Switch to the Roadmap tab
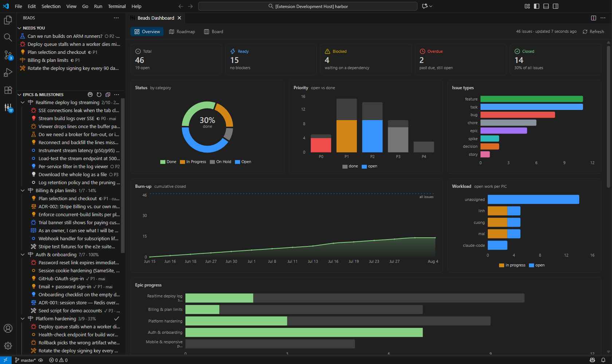The height and width of the screenshot is (364, 612). click(x=182, y=32)
